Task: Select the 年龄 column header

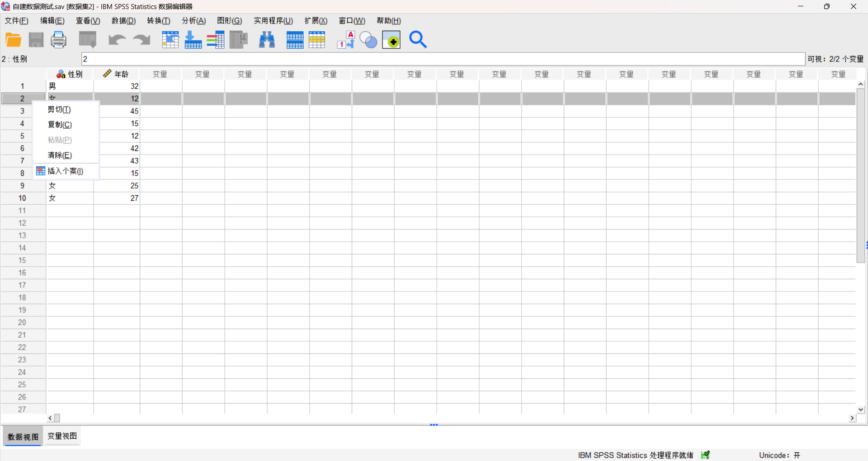Action: coord(117,74)
